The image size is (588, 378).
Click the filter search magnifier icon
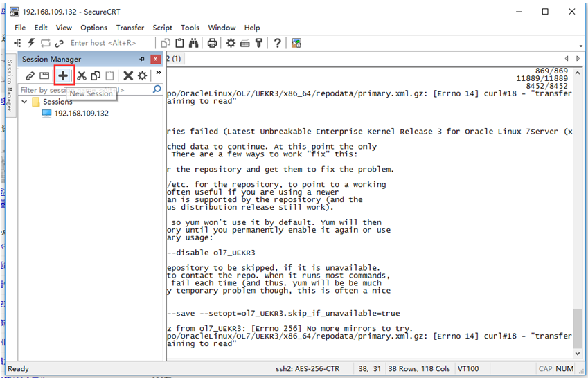[x=157, y=89]
